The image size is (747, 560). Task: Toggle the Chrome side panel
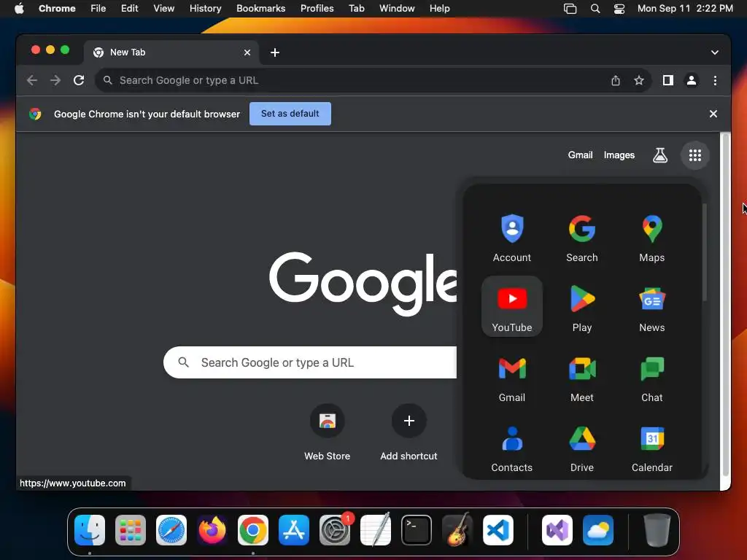point(668,80)
